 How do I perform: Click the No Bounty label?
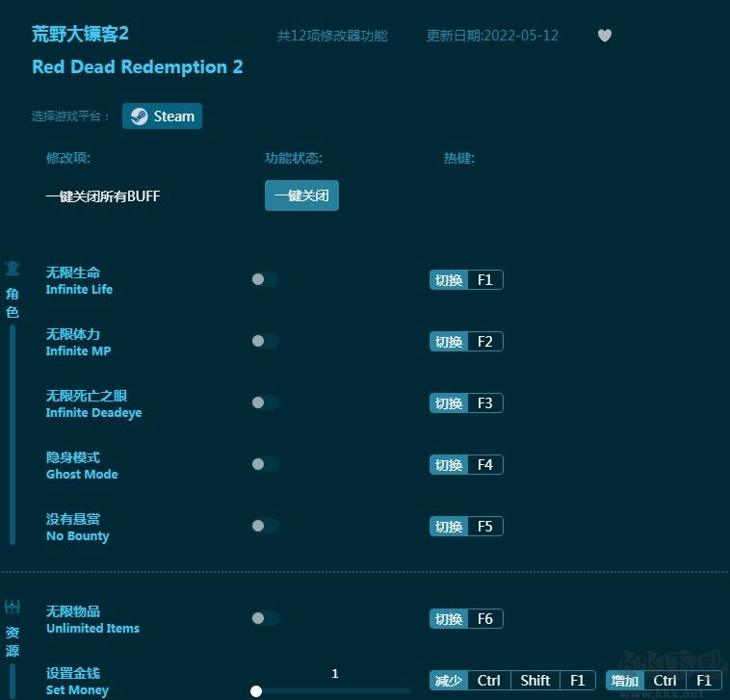[78, 536]
